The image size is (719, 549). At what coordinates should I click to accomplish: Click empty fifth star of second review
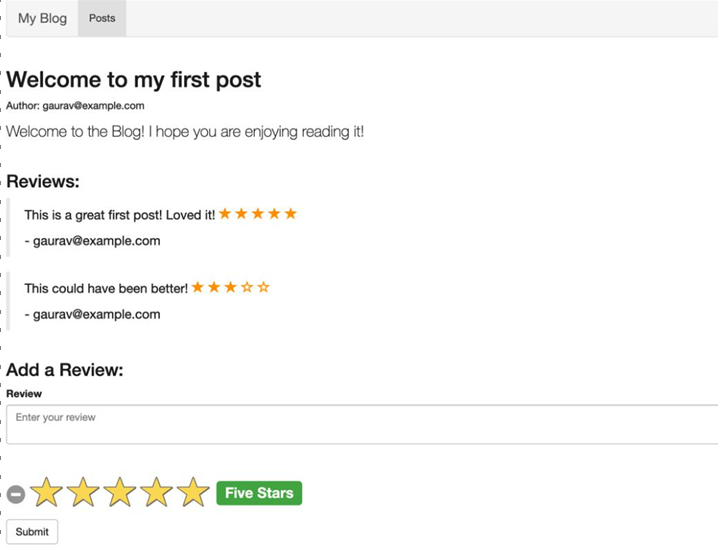(263, 288)
